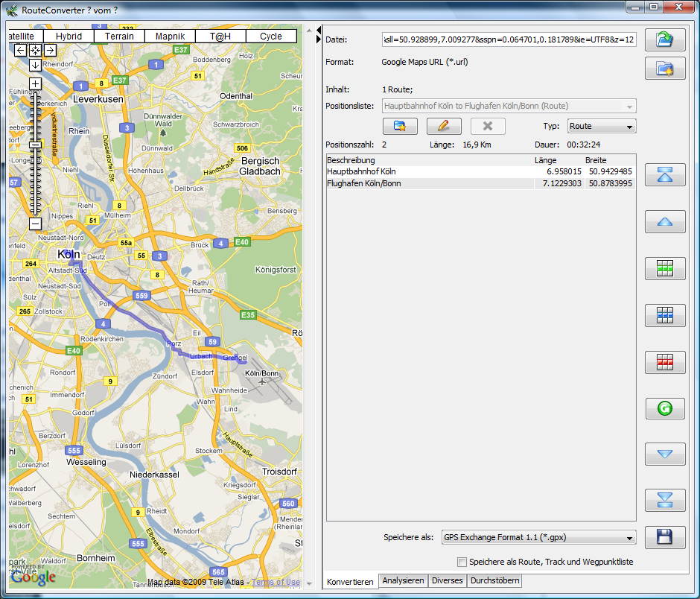Move selected position to top
The width and height of the screenshot is (700, 599).
pyautogui.click(x=665, y=174)
